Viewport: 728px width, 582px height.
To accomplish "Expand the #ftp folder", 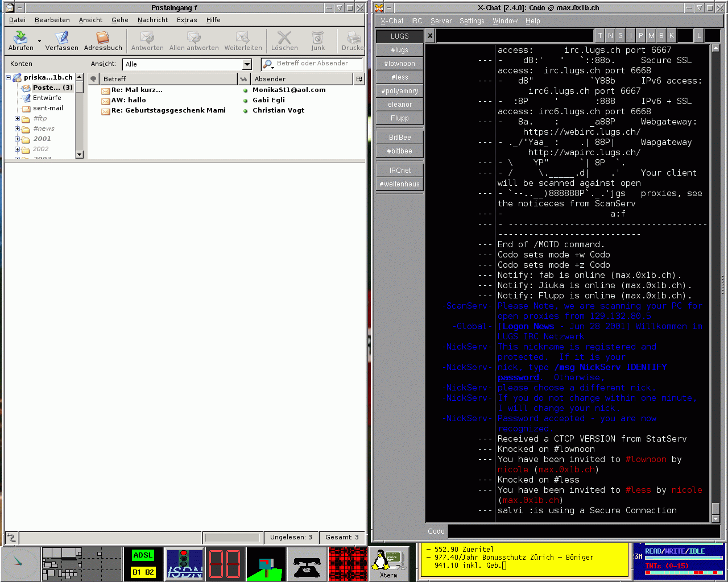I will pyautogui.click(x=17, y=119).
